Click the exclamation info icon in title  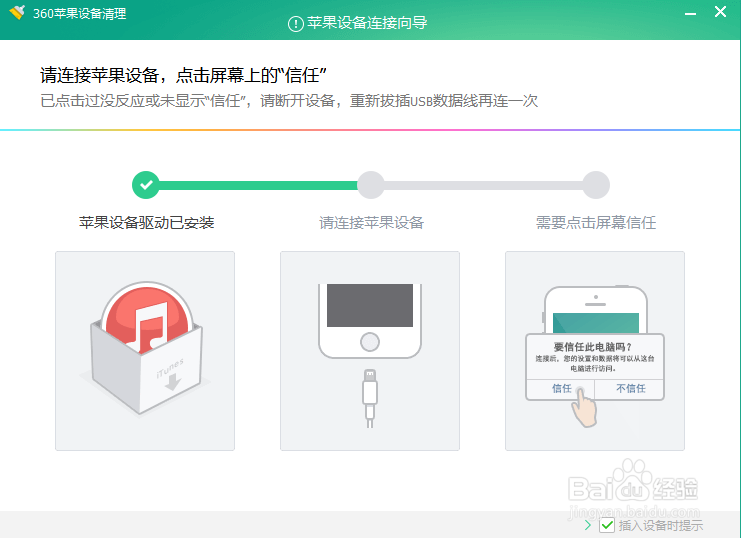coord(296,23)
